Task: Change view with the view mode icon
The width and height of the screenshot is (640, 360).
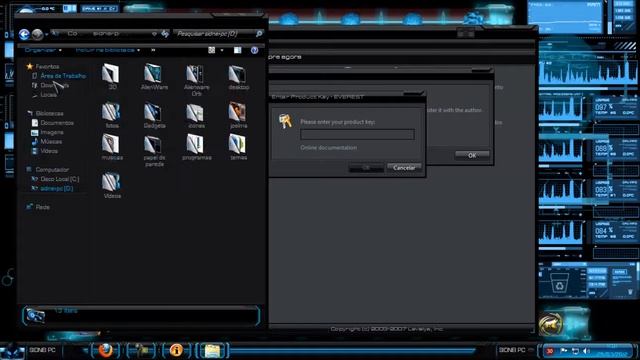Action: tap(211, 50)
